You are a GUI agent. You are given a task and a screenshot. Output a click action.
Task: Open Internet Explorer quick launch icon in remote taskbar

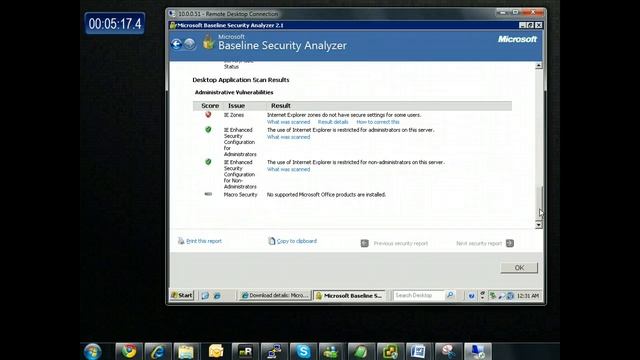(217, 296)
